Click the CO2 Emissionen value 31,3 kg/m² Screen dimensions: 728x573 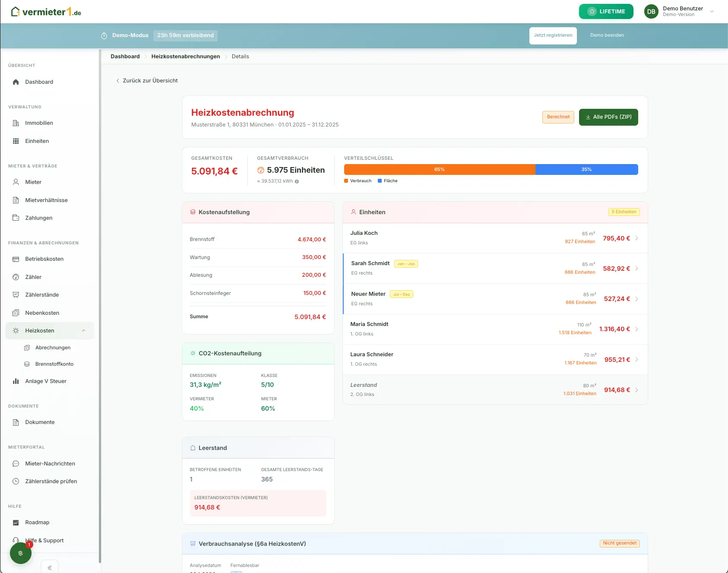click(x=206, y=385)
